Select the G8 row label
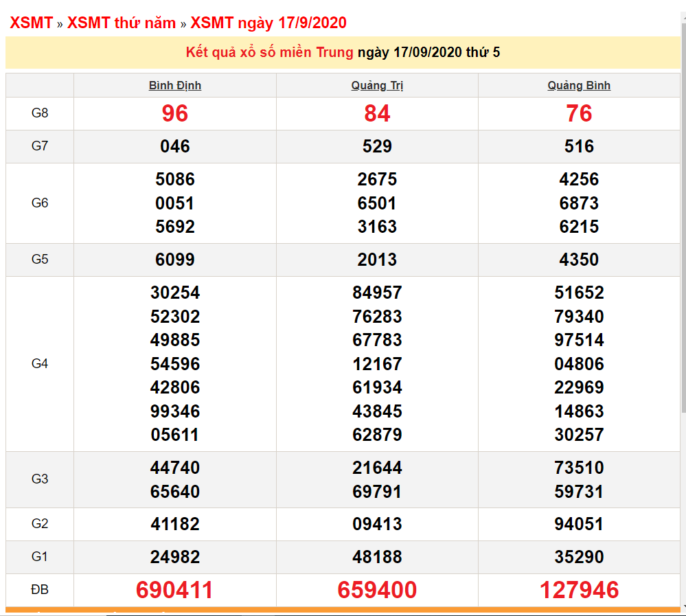The width and height of the screenshot is (686, 616). (39, 113)
